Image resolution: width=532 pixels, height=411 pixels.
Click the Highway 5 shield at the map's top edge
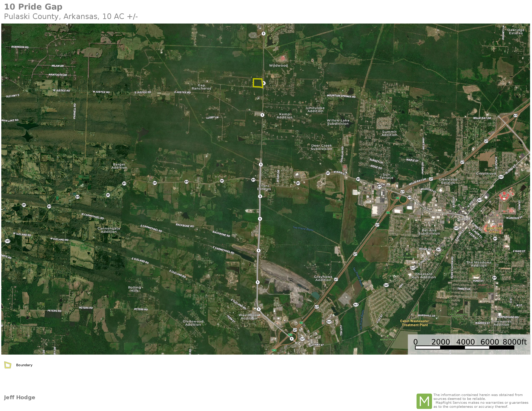[263, 33]
